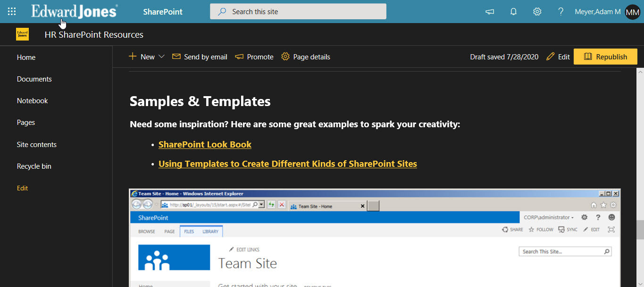
Task: Click EDIT LINKS in embedded Team Site image
Action: point(244,249)
